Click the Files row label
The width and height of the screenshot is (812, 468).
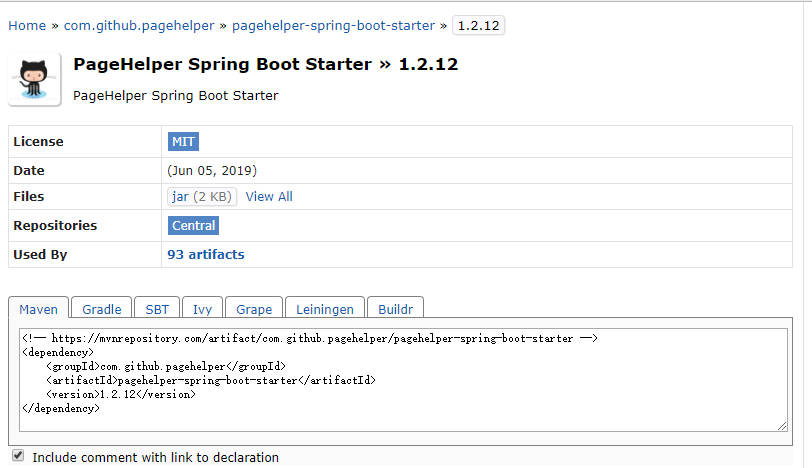pyautogui.click(x=28, y=196)
